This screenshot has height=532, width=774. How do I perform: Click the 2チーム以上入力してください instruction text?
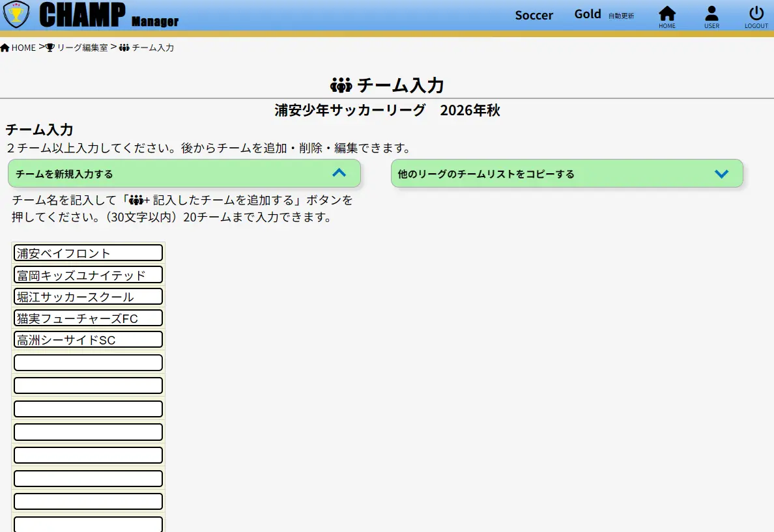point(208,148)
